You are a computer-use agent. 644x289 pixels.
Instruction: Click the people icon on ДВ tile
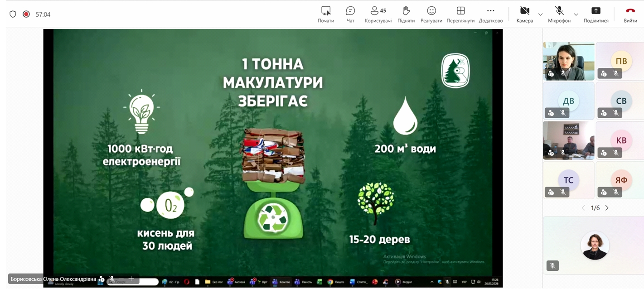[551, 113]
